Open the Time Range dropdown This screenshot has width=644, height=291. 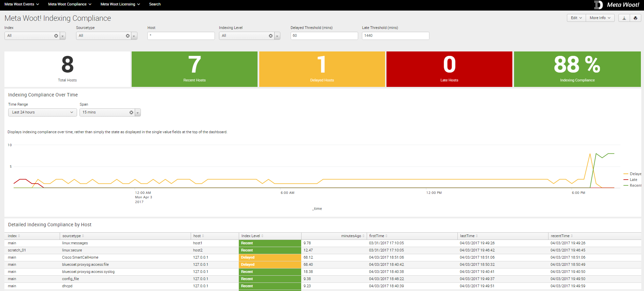(x=42, y=112)
